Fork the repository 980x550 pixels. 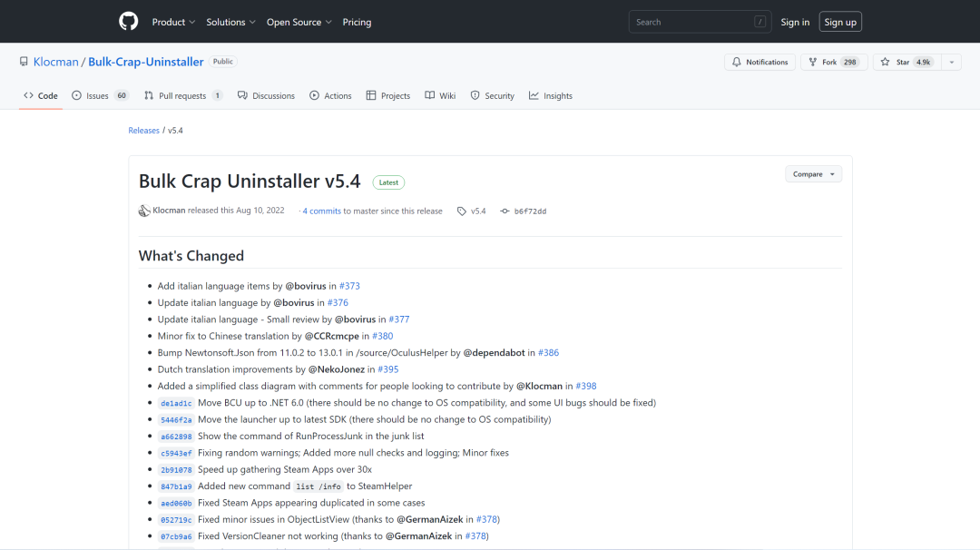(x=834, y=62)
